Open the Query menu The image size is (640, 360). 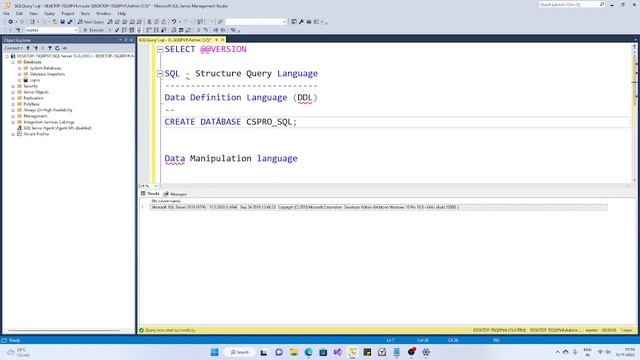click(49, 13)
